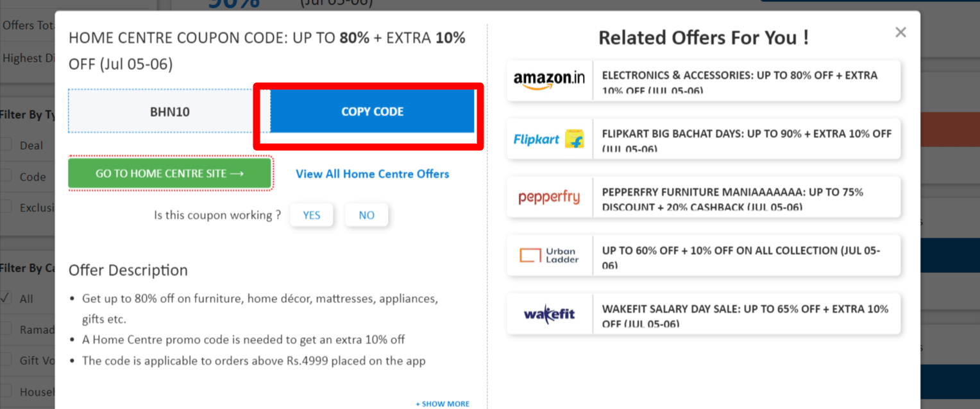Open the pepperfry offer via its logo
The width and height of the screenshot is (980, 409).
click(549, 197)
